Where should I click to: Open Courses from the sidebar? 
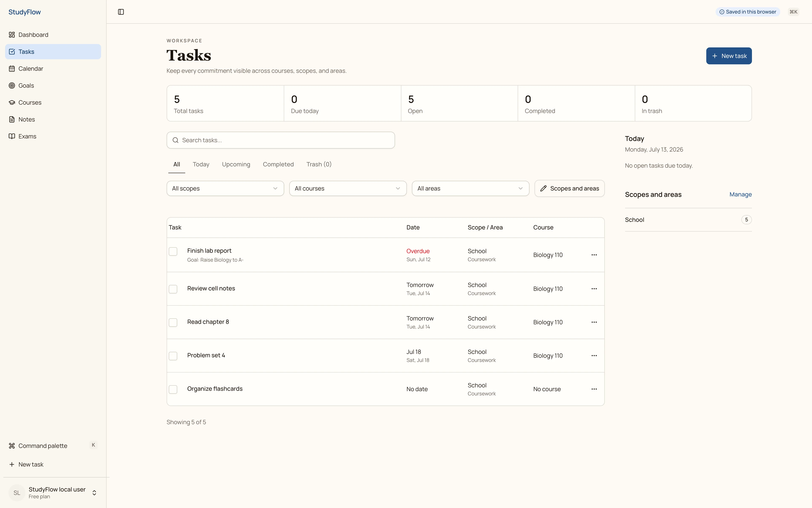(53, 102)
